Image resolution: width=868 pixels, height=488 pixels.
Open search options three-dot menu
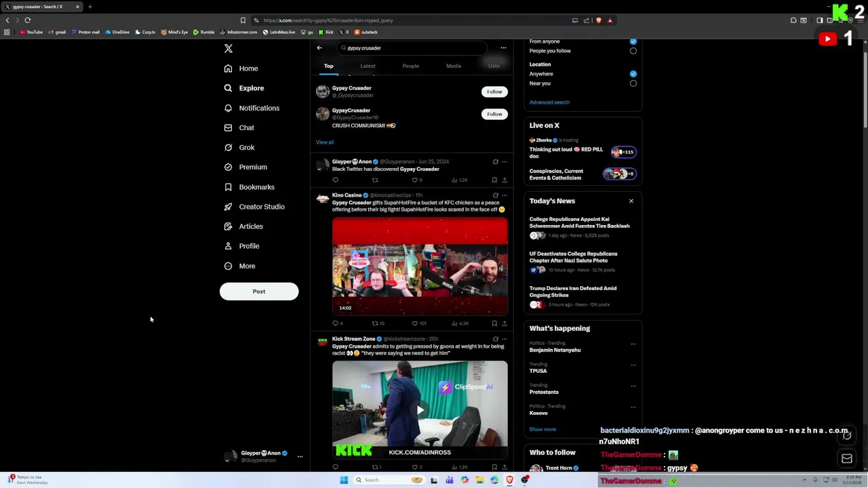503,48
